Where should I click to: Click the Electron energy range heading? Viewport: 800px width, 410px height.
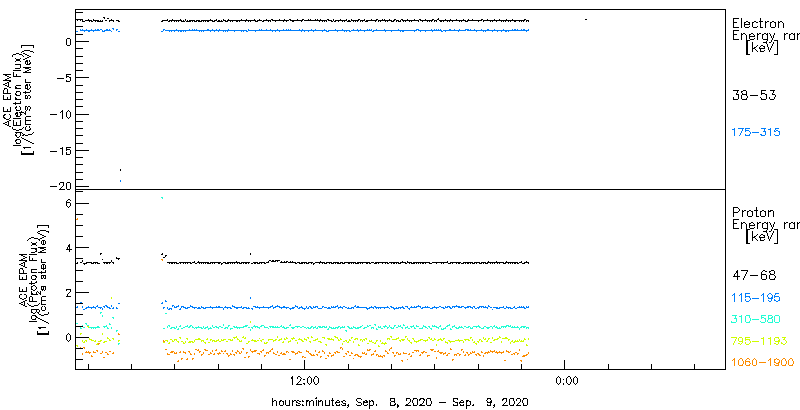coord(764,37)
